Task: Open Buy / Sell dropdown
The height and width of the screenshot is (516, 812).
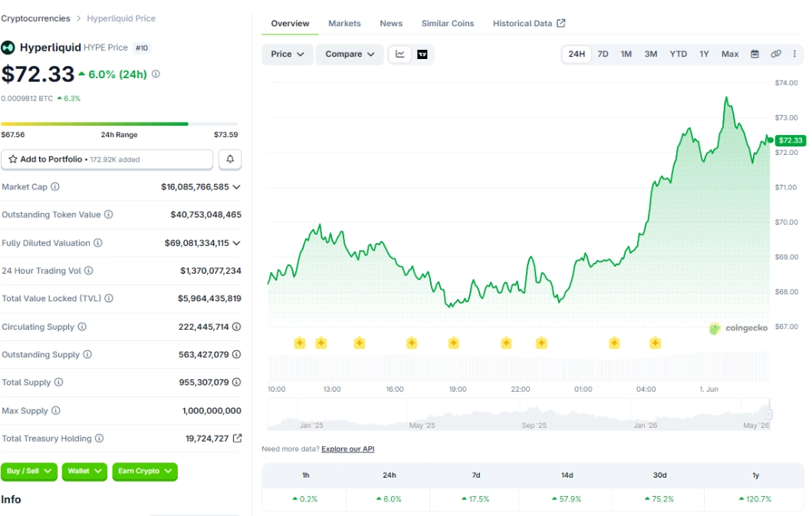Action: coord(29,472)
